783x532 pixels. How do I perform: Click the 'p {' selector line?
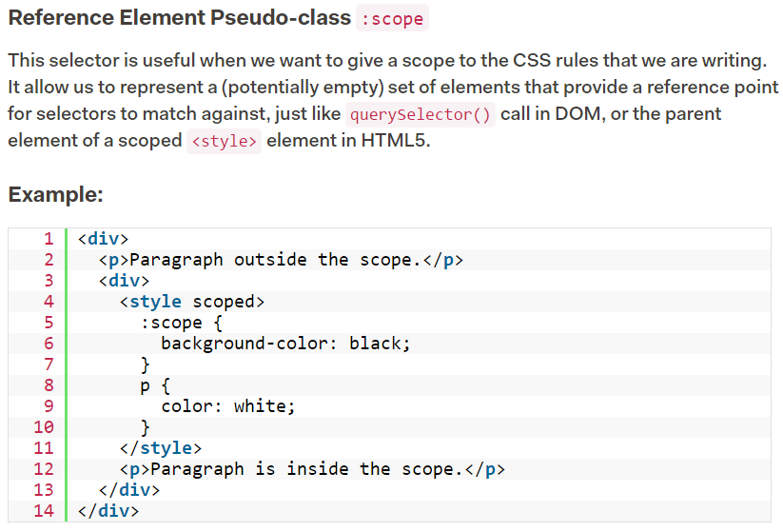coord(155,385)
